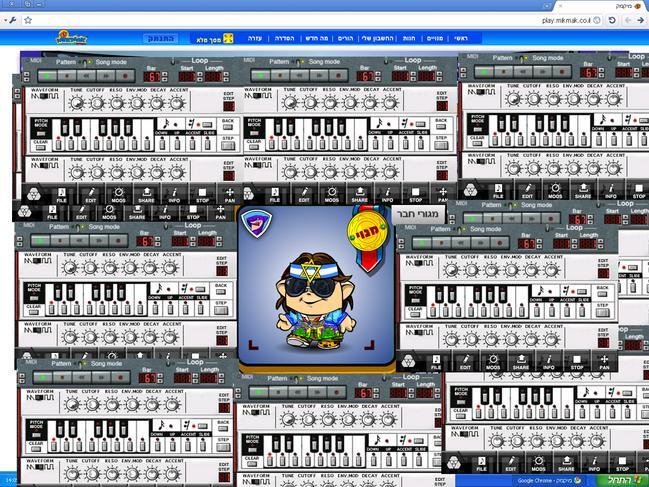This screenshot has height=487, width=649.
Task: Click STOP in toolbar directly above the avatar card
Action: coord(416,194)
